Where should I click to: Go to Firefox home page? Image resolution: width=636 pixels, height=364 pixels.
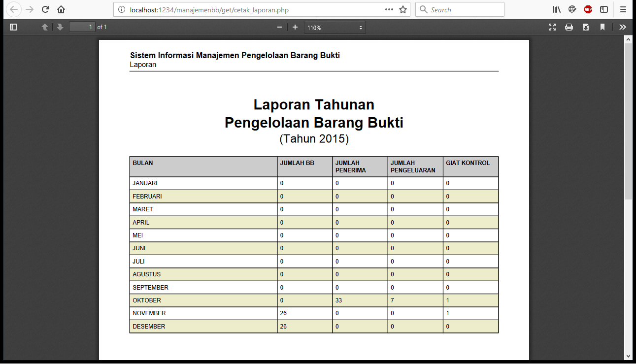61,9
